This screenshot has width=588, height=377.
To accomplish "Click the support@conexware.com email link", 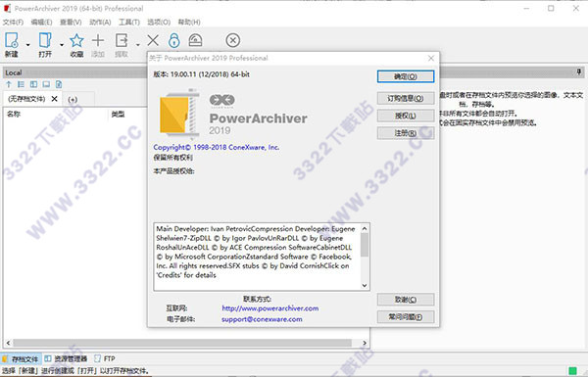I will point(262,319).
